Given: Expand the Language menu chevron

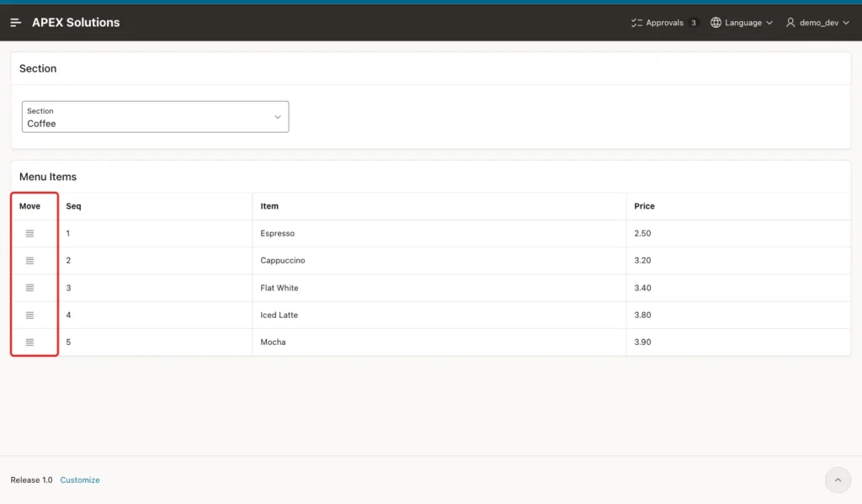Looking at the screenshot, I should point(769,23).
